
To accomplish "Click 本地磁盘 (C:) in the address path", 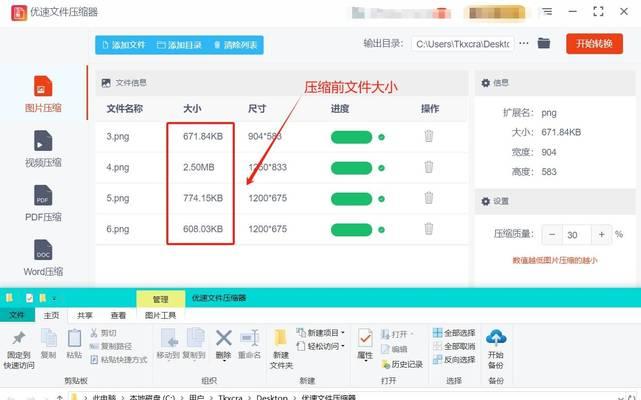I will tap(152, 397).
